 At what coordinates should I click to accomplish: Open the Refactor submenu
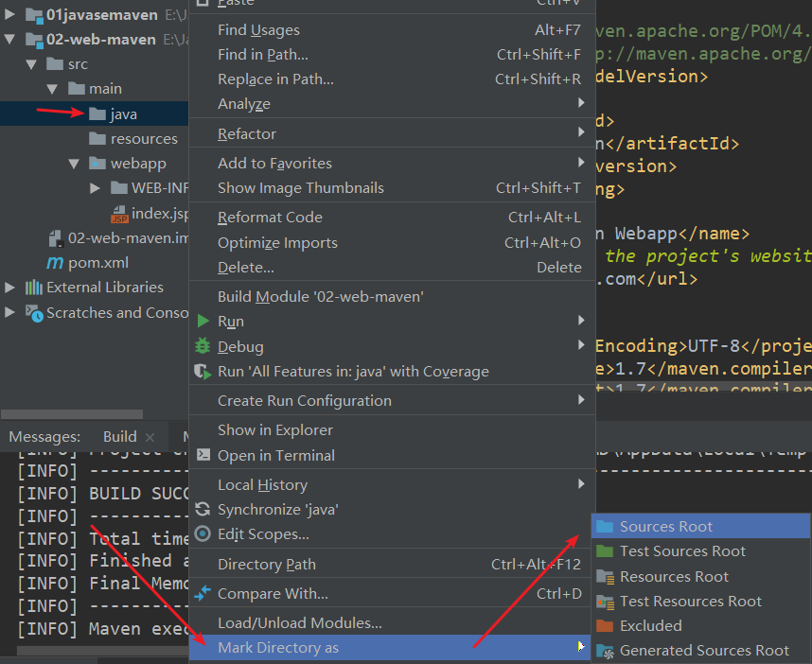click(247, 134)
